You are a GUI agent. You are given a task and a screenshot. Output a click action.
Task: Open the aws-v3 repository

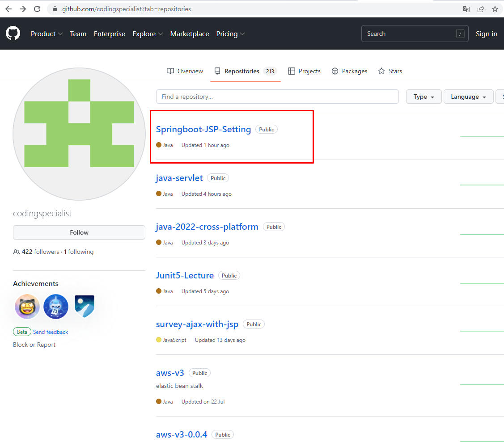pyautogui.click(x=170, y=373)
